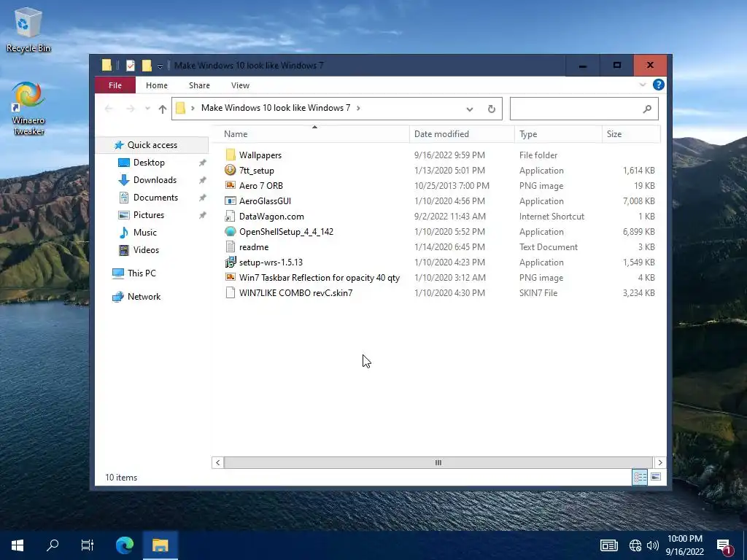
Task: Click the horizontal scrollbar thumb
Action: click(x=438, y=462)
